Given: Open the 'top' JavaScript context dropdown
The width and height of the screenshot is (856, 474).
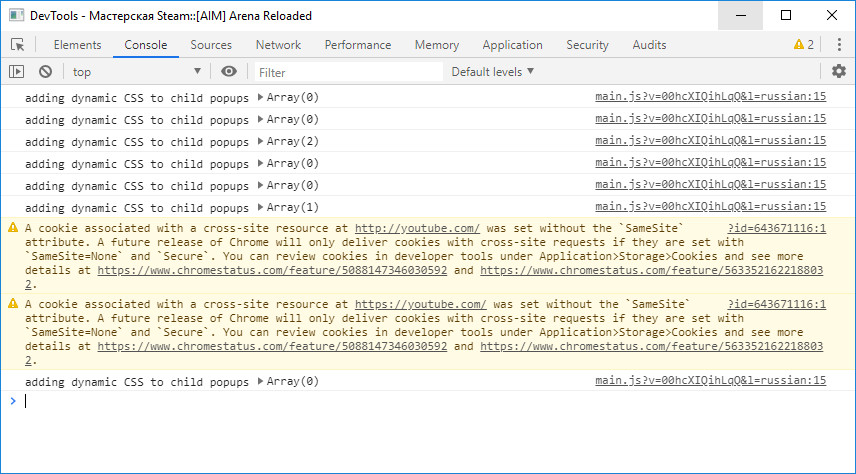Looking at the screenshot, I should pos(136,72).
